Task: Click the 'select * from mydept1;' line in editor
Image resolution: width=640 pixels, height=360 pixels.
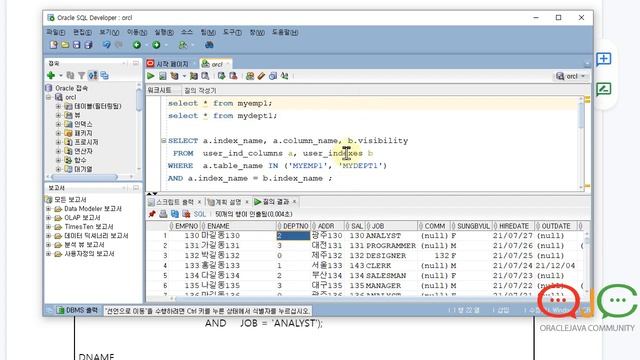Action: click(x=222, y=116)
